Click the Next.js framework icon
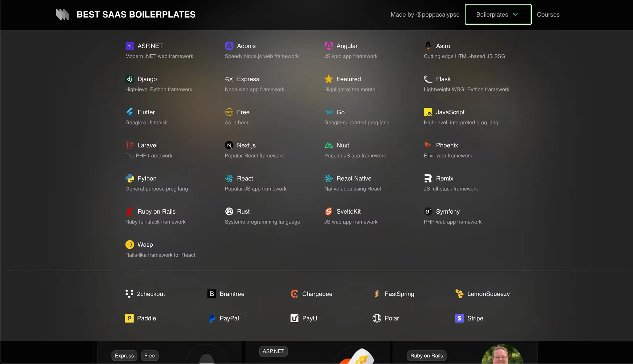Screen dimensions: 633x364 click(229, 145)
